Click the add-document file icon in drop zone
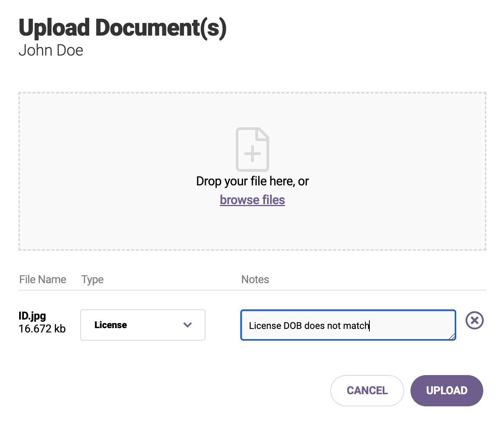This screenshot has height=431, width=504. point(252,149)
